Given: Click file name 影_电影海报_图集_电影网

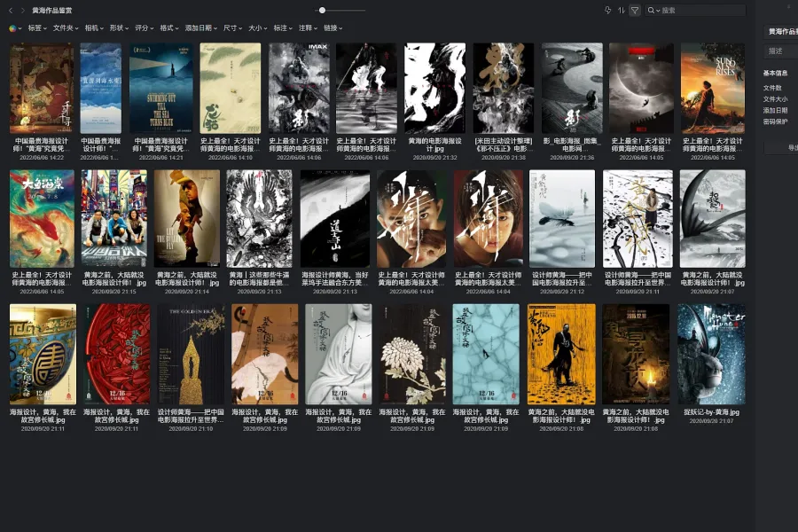Looking at the screenshot, I should pos(572,145).
